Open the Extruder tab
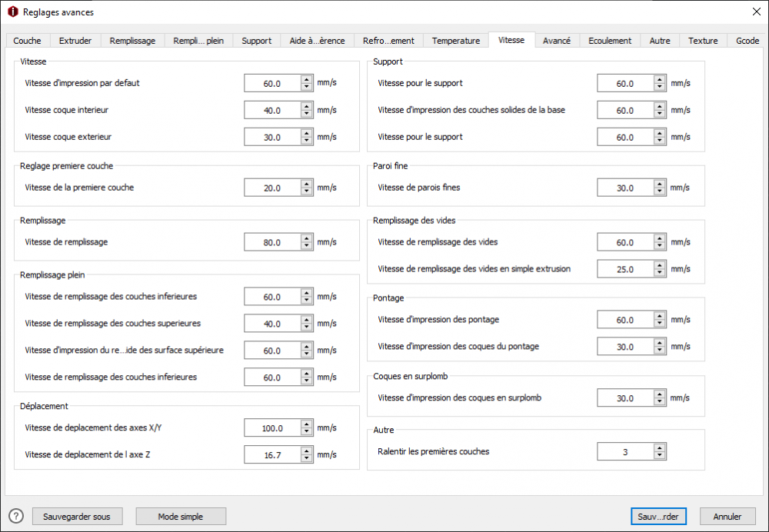The height and width of the screenshot is (532, 769). pyautogui.click(x=75, y=41)
